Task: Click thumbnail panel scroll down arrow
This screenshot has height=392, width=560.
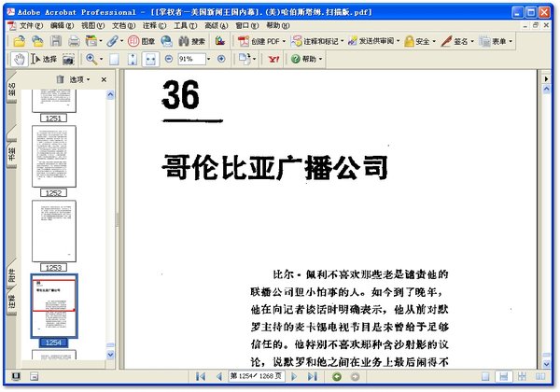Action: [110, 355]
